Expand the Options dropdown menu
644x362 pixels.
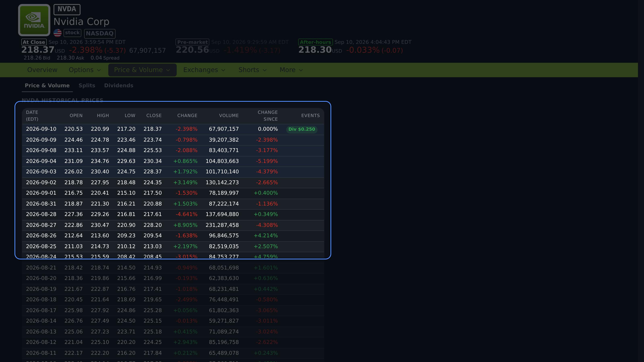[x=85, y=70]
